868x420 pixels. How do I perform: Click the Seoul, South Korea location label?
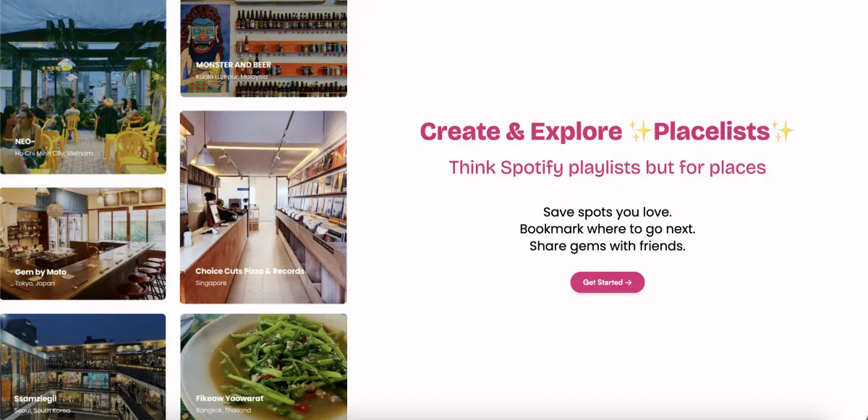coord(43,411)
